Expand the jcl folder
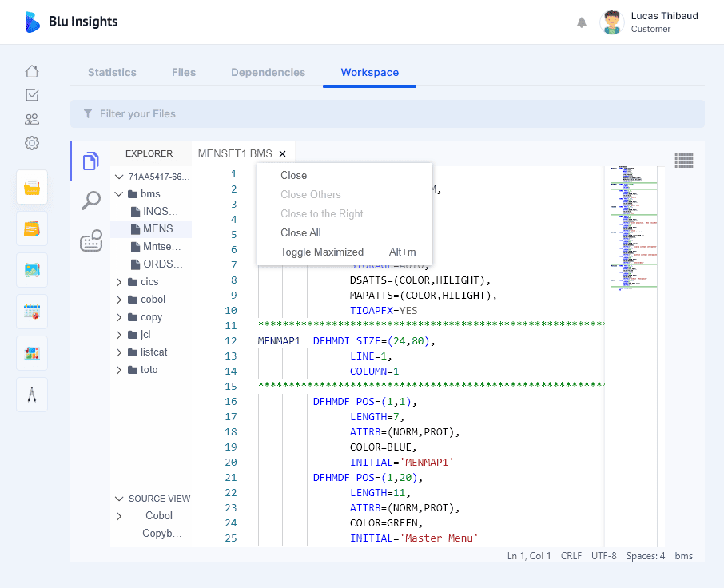Image resolution: width=724 pixels, height=588 pixels. tap(119, 335)
